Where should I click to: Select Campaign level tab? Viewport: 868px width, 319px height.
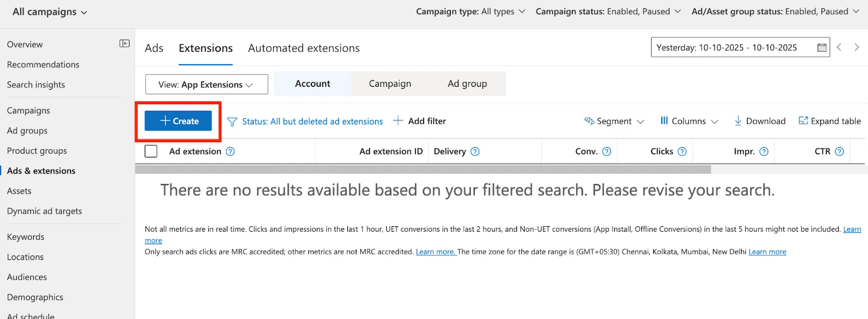pos(390,84)
